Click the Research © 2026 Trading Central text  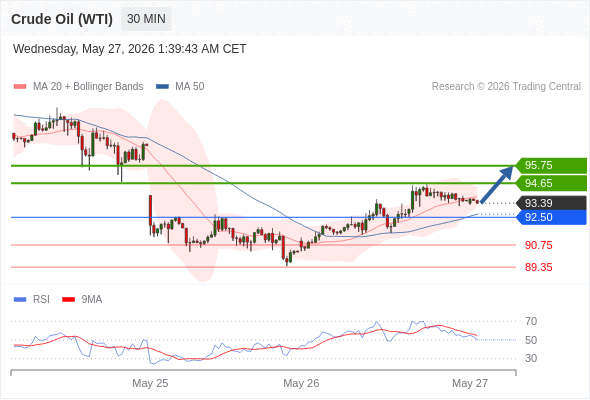tap(506, 87)
